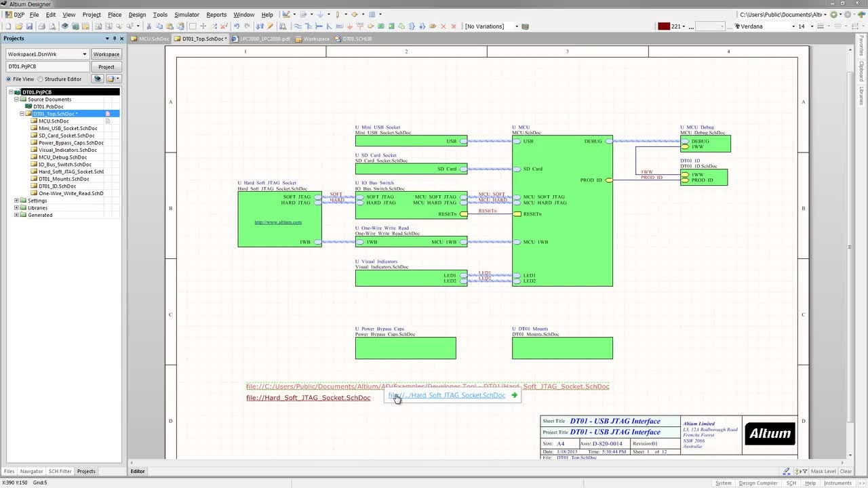868x488 pixels.
Task: Click the Save floppy disk icon
Action: (x=29, y=26)
